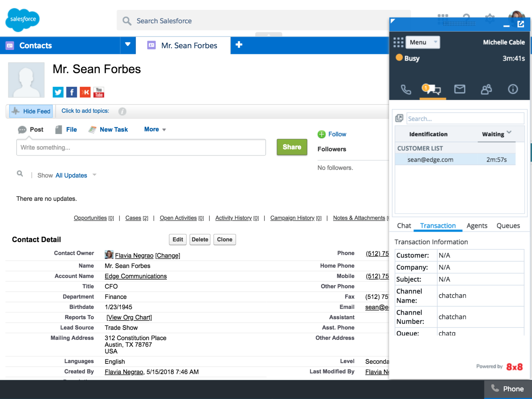Click the Phone (512) number link

coord(377,254)
